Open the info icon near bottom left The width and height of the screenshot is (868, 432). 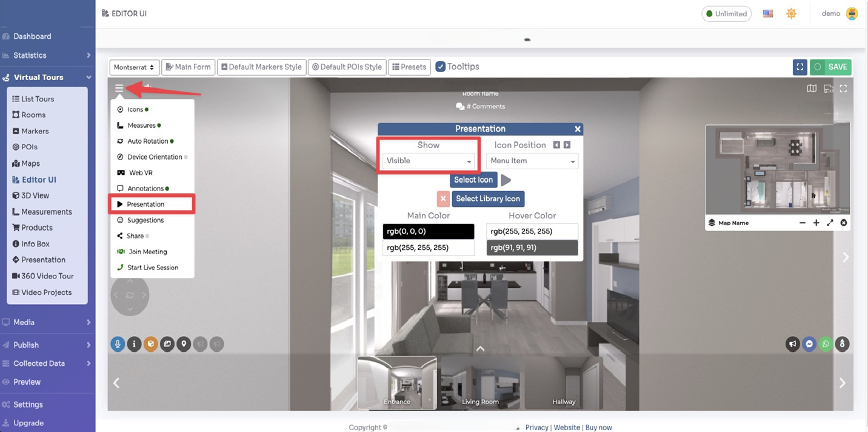point(134,344)
